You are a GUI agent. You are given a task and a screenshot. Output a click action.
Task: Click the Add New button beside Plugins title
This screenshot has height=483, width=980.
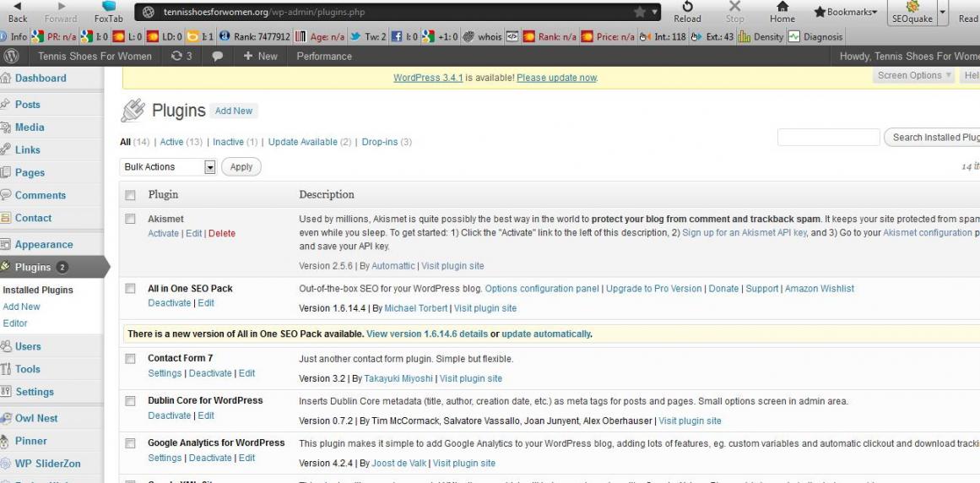pos(234,111)
